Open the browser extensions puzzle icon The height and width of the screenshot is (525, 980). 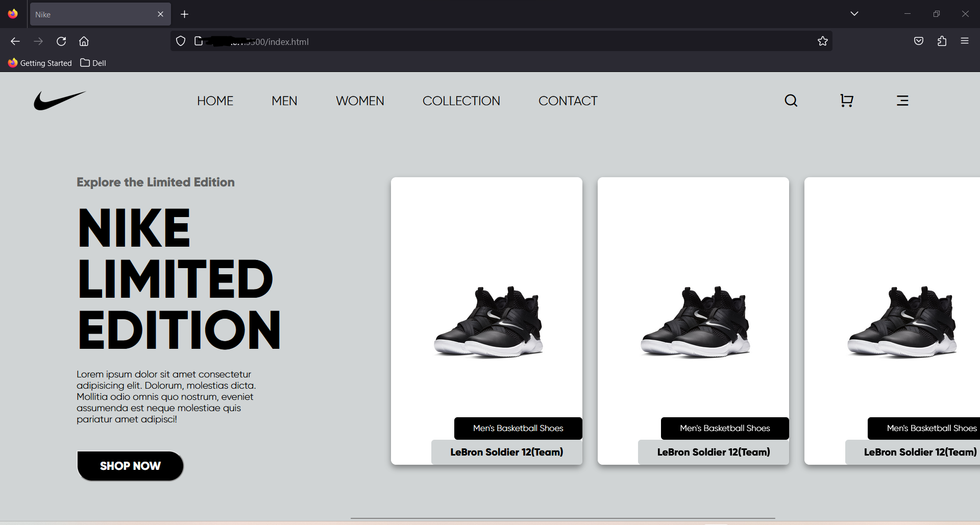942,41
